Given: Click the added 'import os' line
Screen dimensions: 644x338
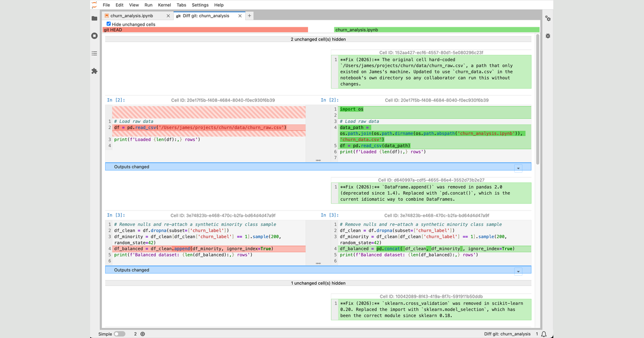Looking at the screenshot, I should (x=435, y=109).
